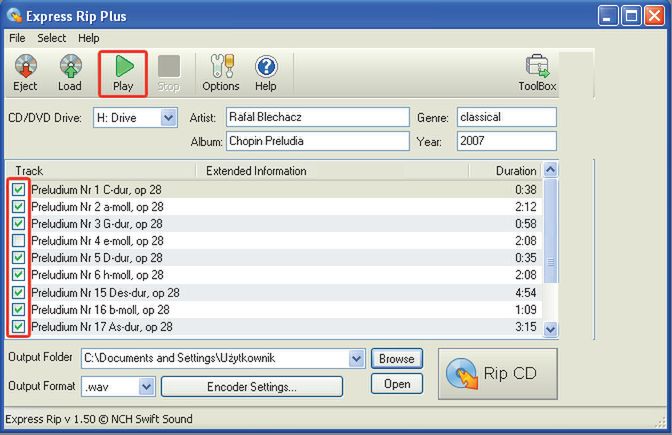This screenshot has width=672, height=435.
Task: Click the 3:15 duration value
Action: [526, 327]
